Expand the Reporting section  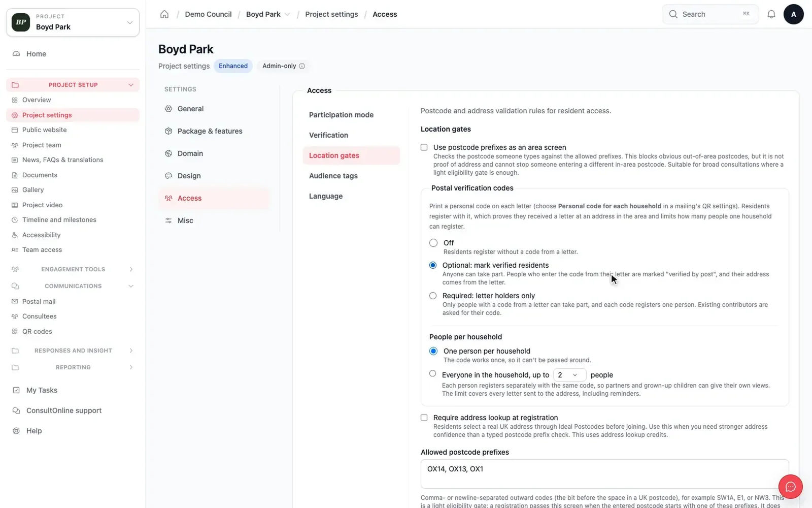coord(73,367)
